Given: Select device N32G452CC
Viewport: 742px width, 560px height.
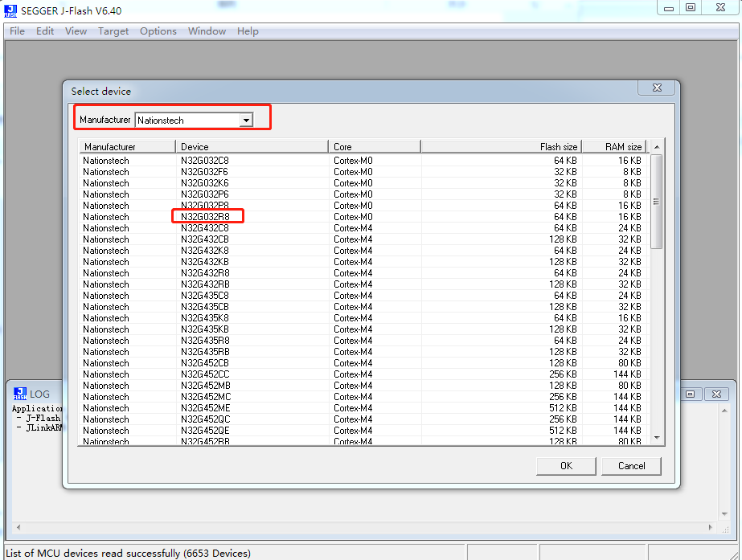Looking at the screenshot, I should pos(364,374).
